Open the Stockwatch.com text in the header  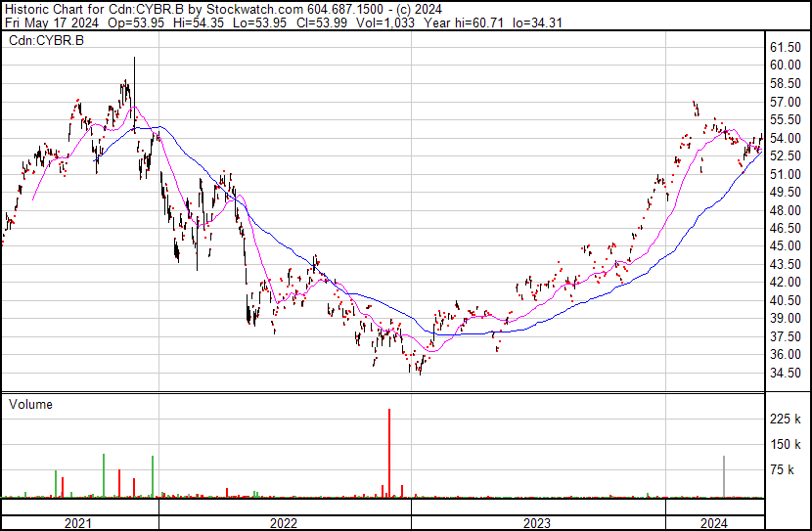(x=238, y=9)
